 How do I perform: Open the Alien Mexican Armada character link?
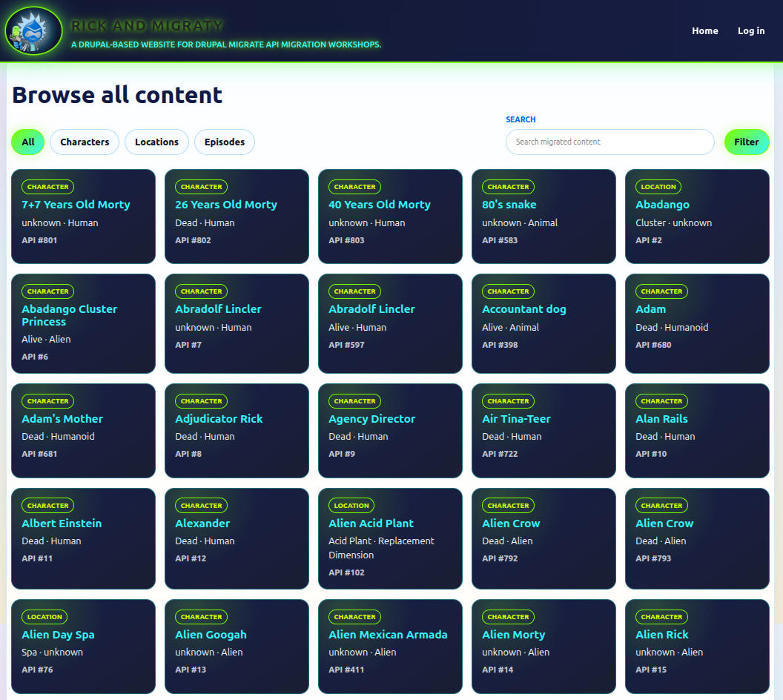click(x=388, y=635)
